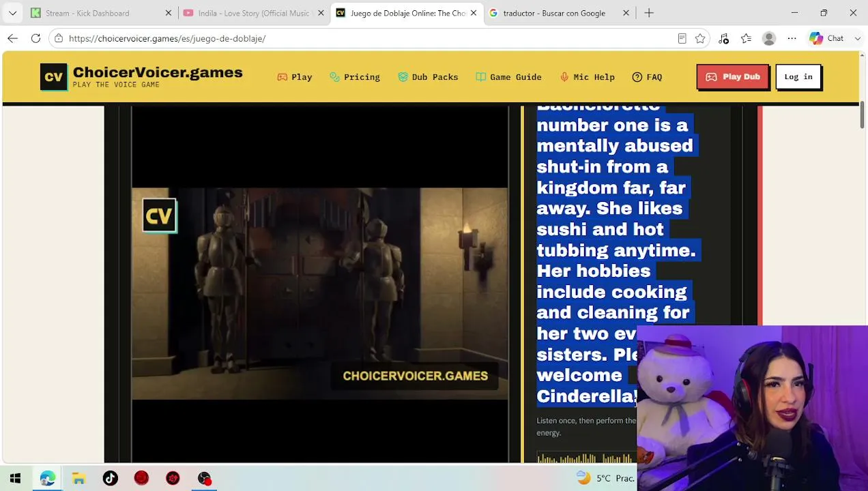Viewport: 868px width, 491px height.
Task: Reload the current page
Action: pos(35,38)
